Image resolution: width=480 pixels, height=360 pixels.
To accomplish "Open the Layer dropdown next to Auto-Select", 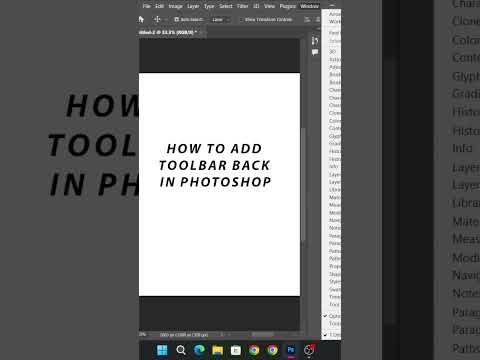I will 220,20.
